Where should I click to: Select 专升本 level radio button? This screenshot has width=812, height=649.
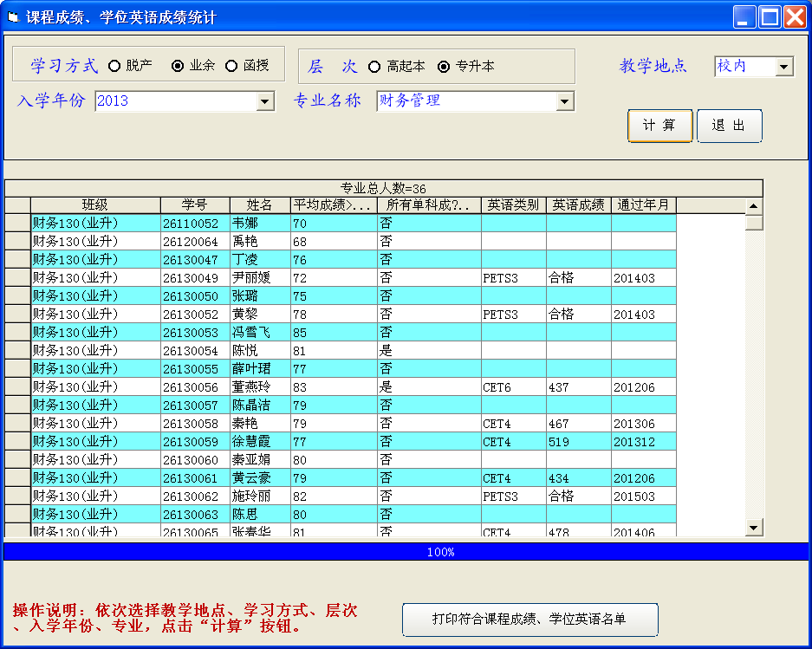tap(444, 67)
